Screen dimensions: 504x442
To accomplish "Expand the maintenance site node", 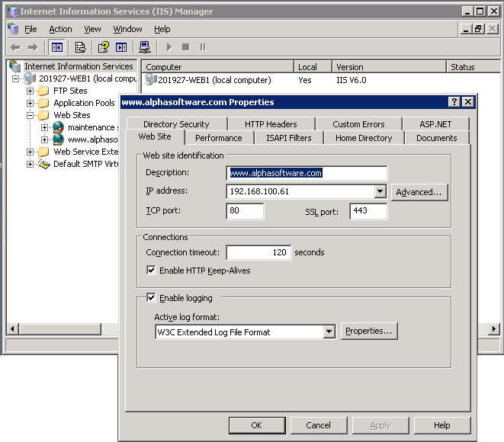I will tap(45, 127).
